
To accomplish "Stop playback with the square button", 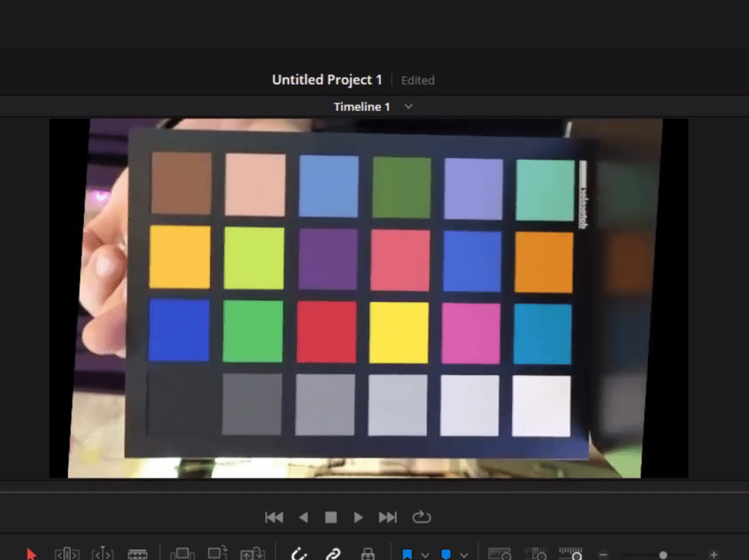I will coord(331,518).
